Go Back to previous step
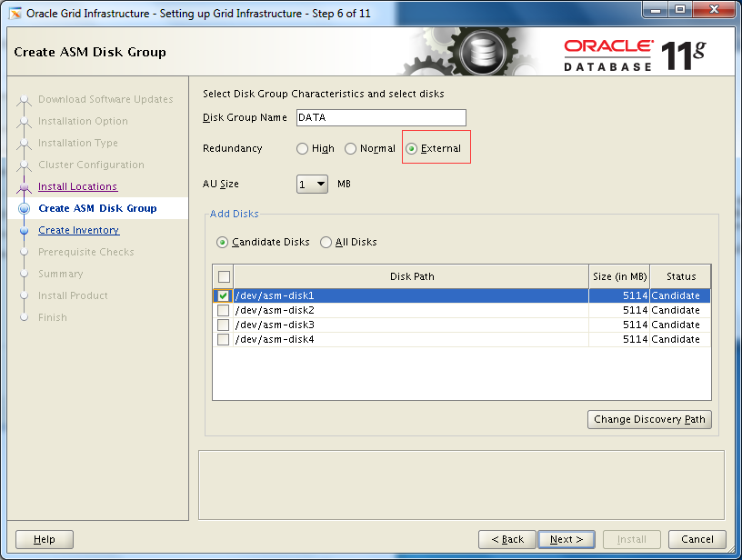742x560 pixels. [x=507, y=539]
